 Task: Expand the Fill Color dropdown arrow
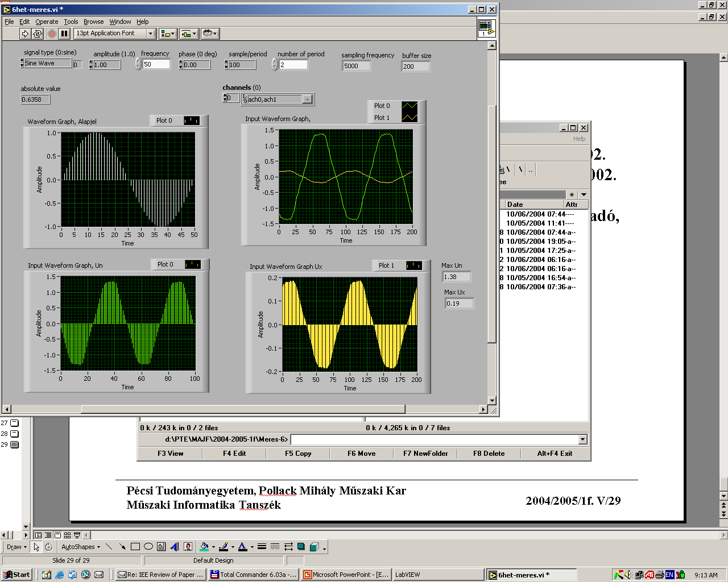pyautogui.click(x=213, y=547)
